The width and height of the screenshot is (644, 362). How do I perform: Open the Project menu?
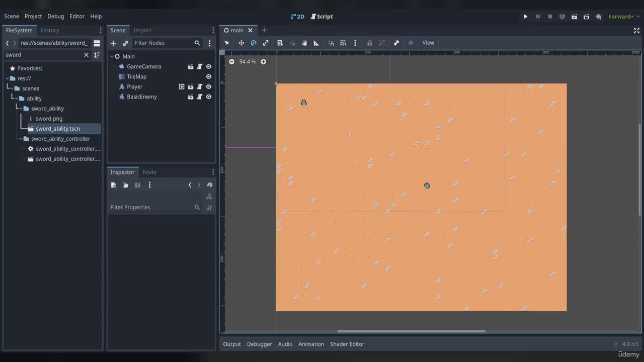pos(33,16)
